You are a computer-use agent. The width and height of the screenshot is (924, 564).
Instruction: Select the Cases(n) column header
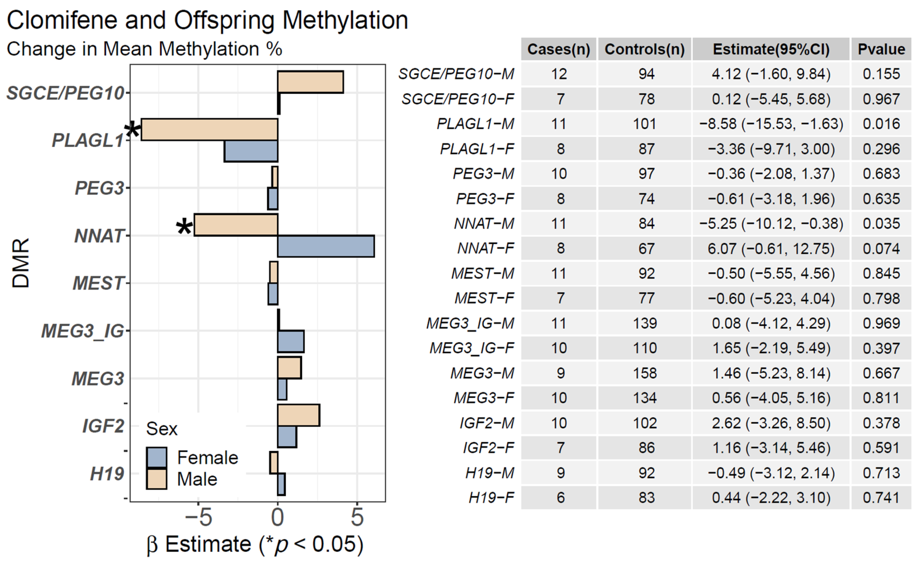coord(558,49)
